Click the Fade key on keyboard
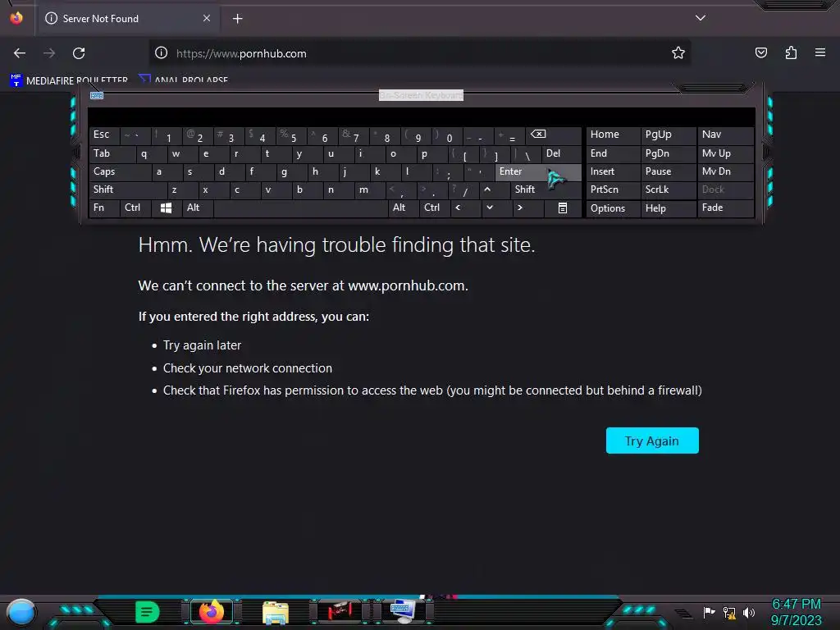 [x=725, y=208]
